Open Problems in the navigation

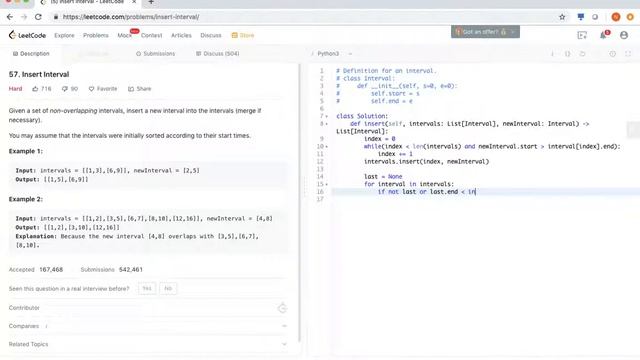pos(96,36)
